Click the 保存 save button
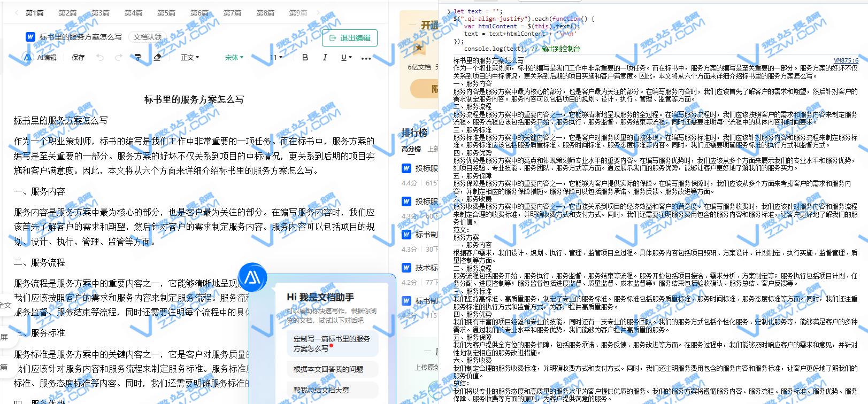This screenshot has height=404, width=868. [78, 57]
